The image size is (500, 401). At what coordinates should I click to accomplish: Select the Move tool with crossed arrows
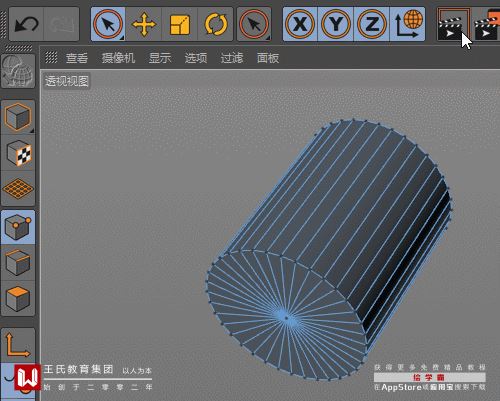144,24
